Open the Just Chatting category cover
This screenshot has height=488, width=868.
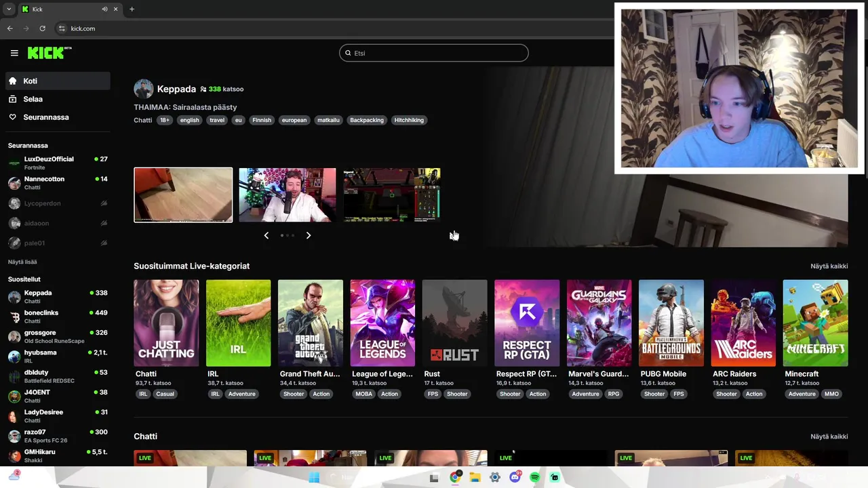click(x=166, y=323)
